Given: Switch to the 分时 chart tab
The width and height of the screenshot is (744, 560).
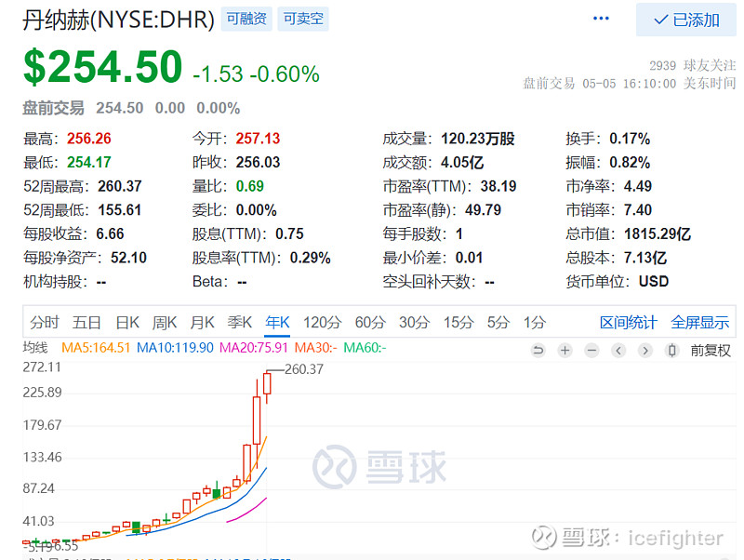Looking at the screenshot, I should pos(45,322).
